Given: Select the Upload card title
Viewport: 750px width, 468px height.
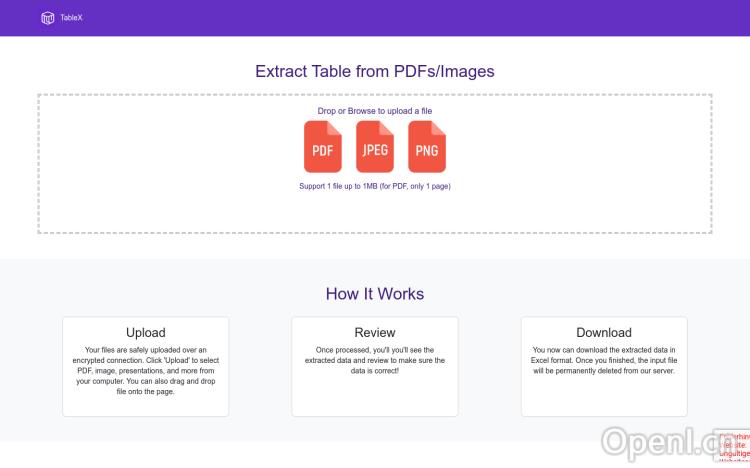Looking at the screenshot, I should tap(146, 333).
